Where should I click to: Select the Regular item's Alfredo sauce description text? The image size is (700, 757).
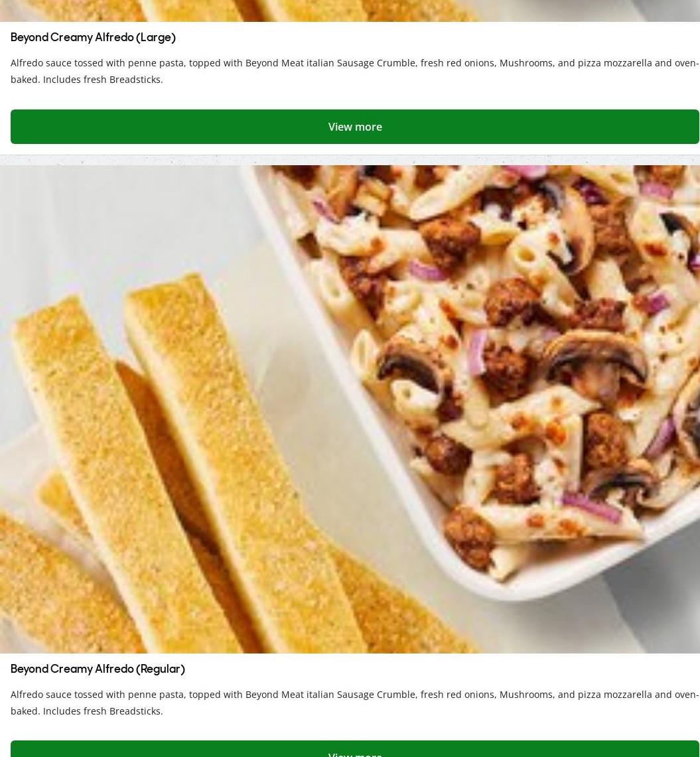pyautogui.click(x=355, y=703)
